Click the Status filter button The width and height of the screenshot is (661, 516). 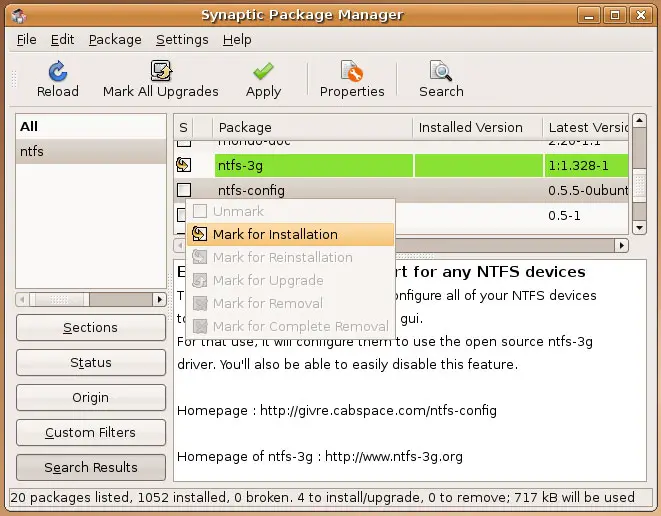click(91, 363)
